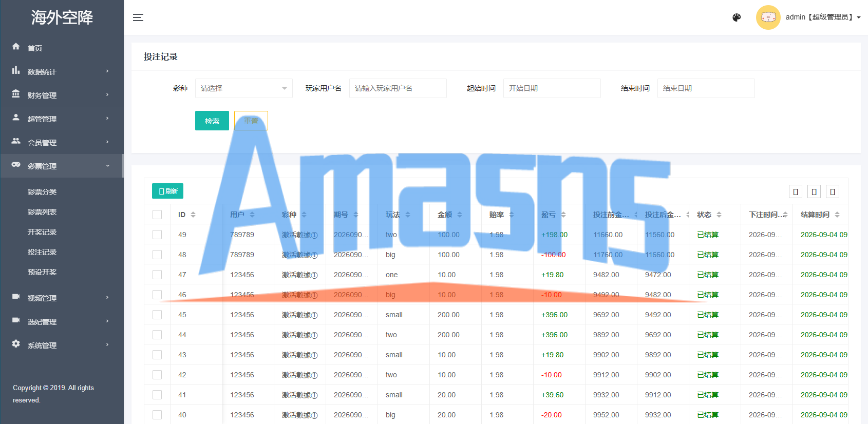Click the green 检索 search button
Screen dimensions: 868x424
pyautogui.click(x=212, y=121)
